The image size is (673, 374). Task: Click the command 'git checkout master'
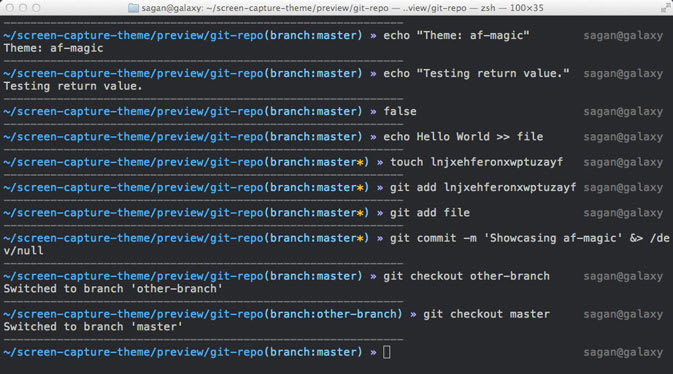pyautogui.click(x=486, y=314)
